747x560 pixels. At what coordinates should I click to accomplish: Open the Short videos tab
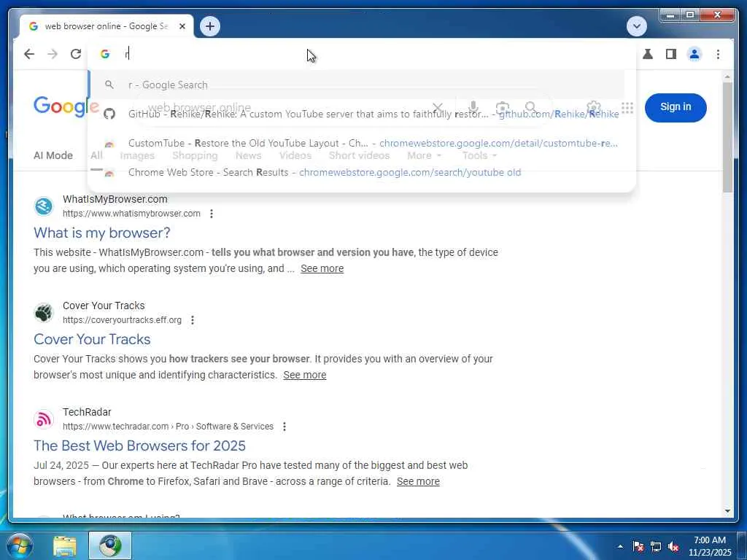[x=359, y=155]
